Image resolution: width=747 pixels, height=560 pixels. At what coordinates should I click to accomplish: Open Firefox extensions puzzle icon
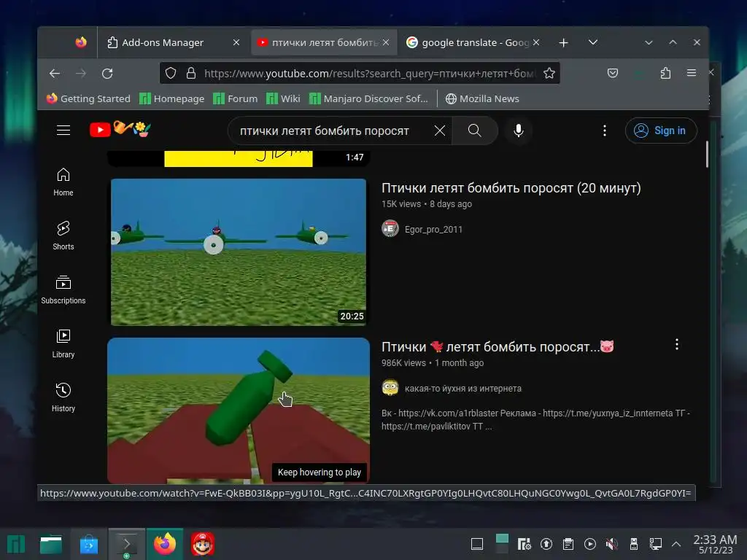point(665,73)
